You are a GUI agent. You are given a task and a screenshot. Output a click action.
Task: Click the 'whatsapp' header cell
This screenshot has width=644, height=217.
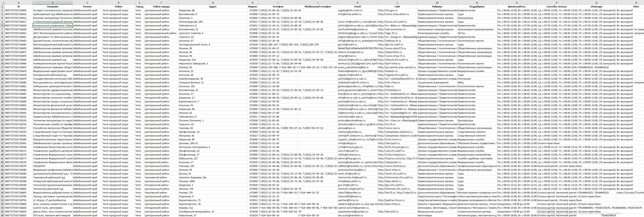coord(596,6)
